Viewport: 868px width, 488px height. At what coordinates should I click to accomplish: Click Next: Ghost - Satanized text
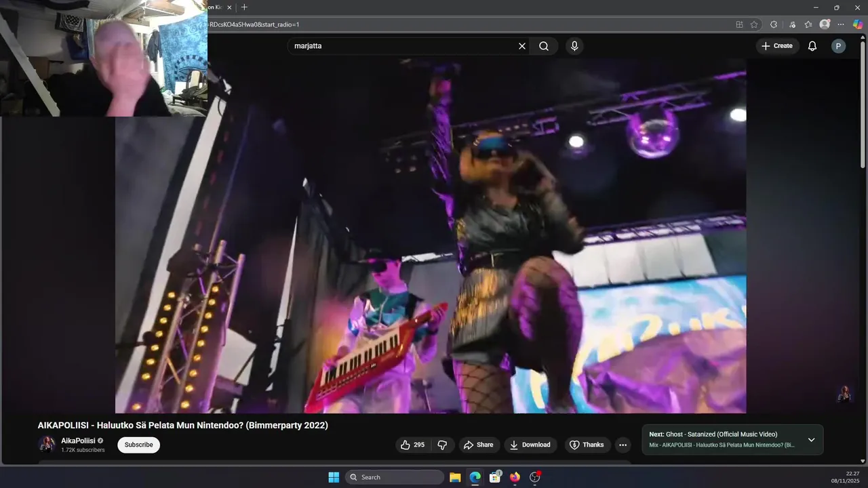coord(713,434)
